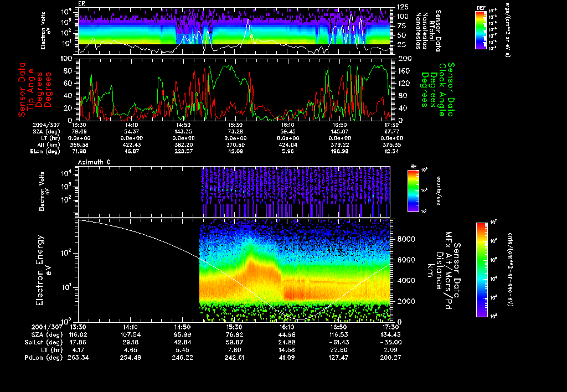Click the altitude value '422.43'
This screenshot has width=567, height=392.
(131, 145)
